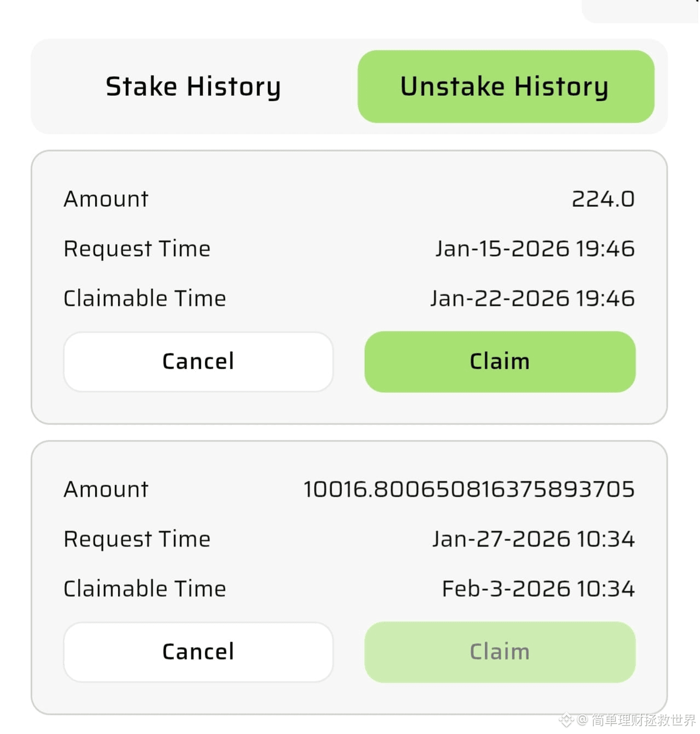Click the disabled Claim button for 10016.8 amount

point(499,651)
